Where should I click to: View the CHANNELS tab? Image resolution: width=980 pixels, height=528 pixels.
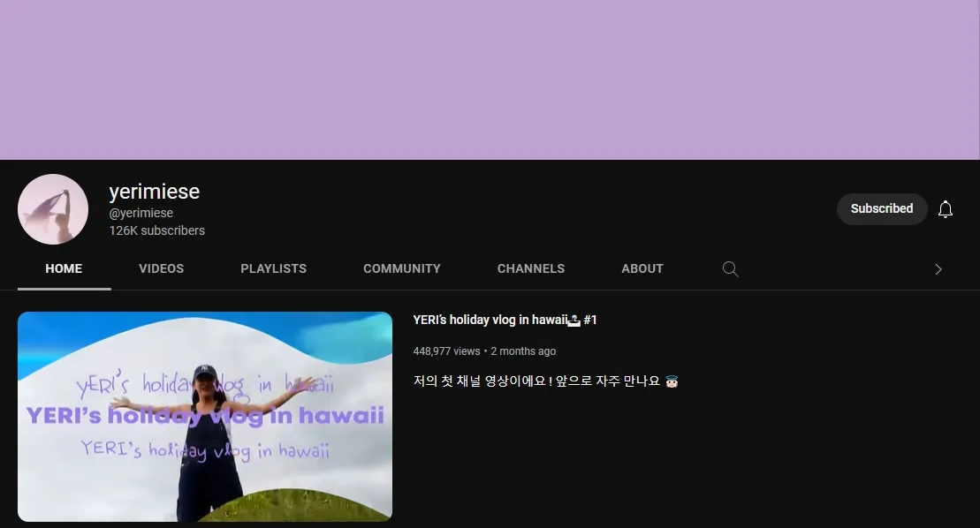pyautogui.click(x=531, y=269)
